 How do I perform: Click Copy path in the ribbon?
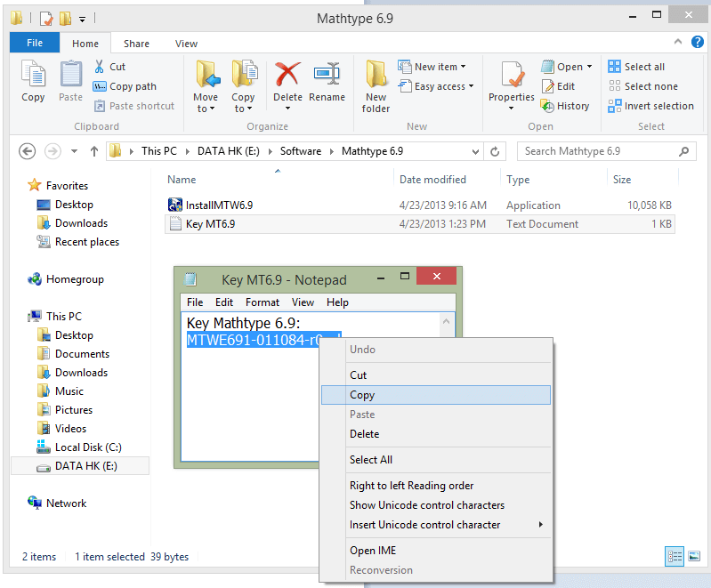point(125,86)
